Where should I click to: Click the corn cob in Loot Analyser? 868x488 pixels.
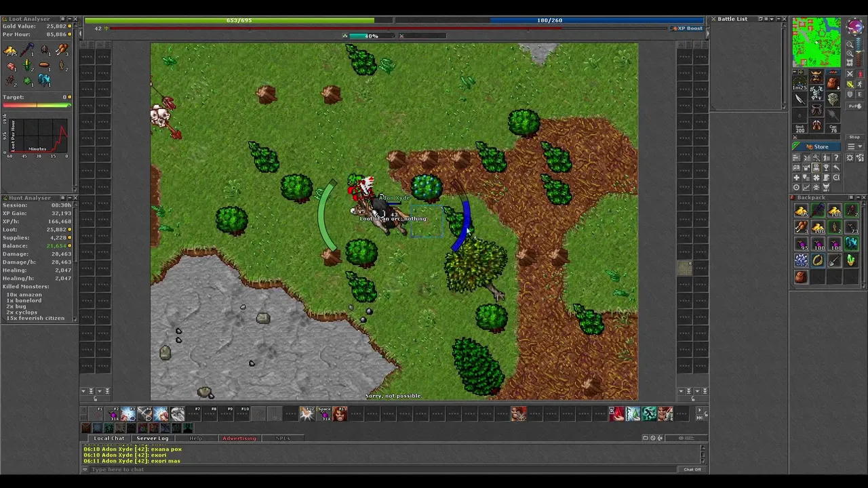tap(26, 65)
